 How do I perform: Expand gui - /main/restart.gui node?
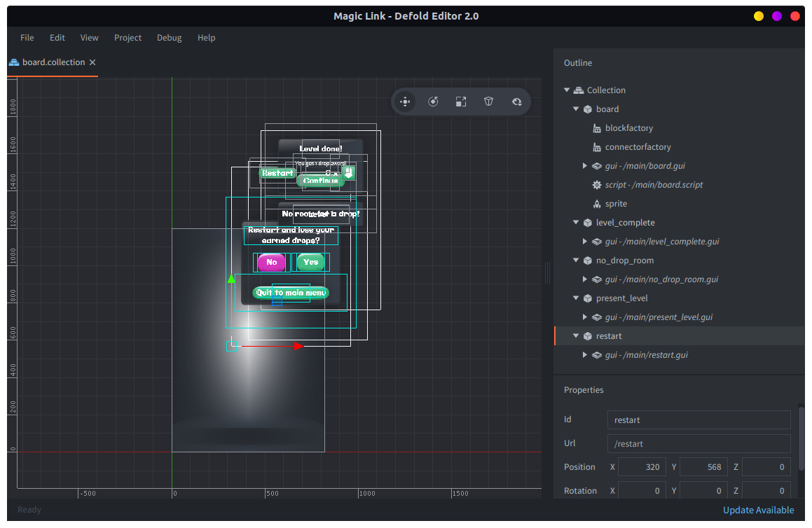(x=585, y=355)
